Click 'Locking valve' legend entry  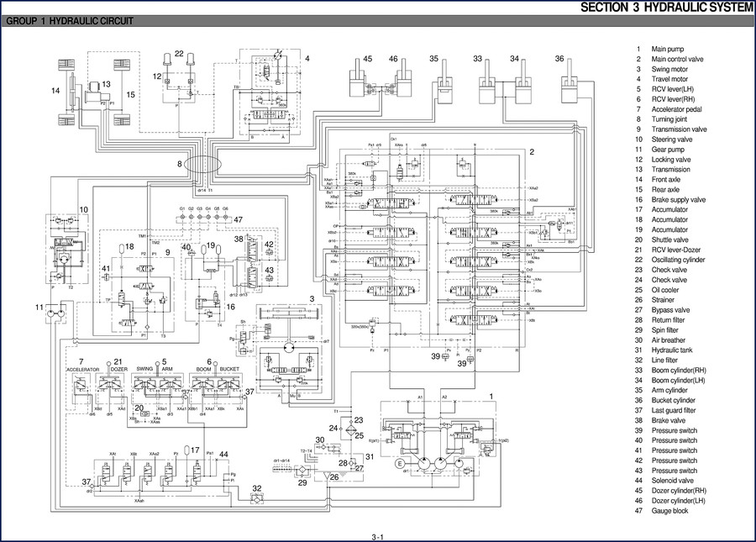click(x=670, y=159)
